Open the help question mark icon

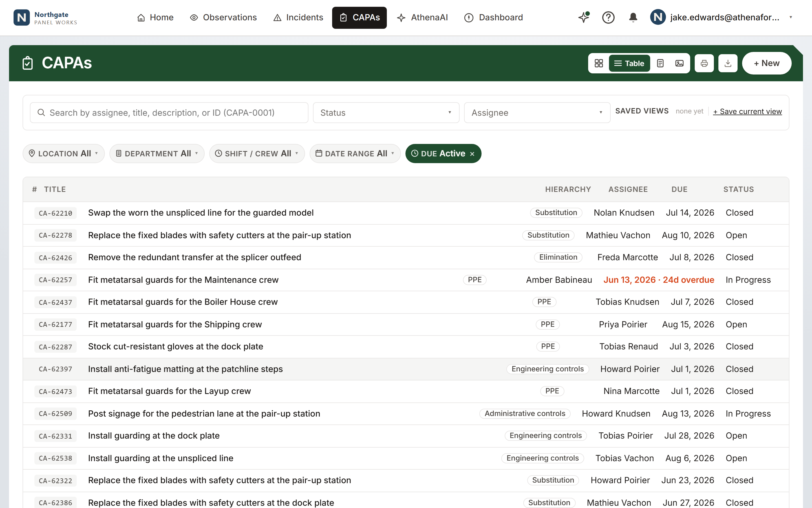point(608,17)
